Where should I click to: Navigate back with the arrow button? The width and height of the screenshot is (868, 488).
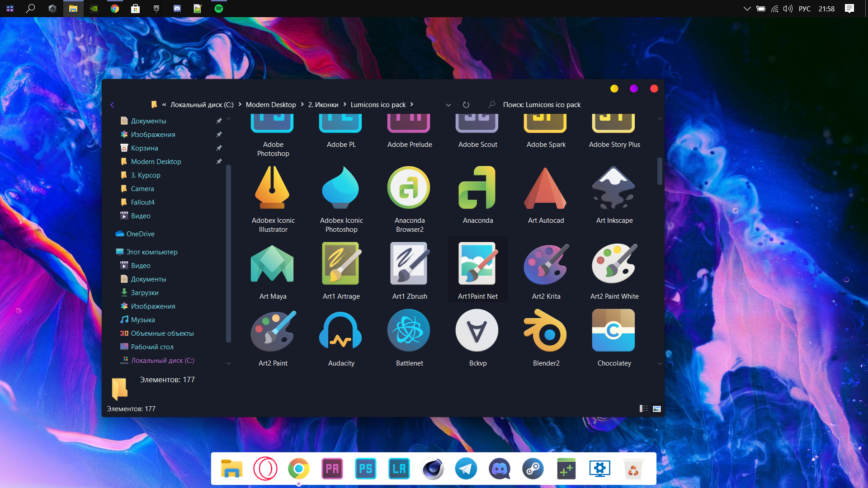tap(112, 105)
